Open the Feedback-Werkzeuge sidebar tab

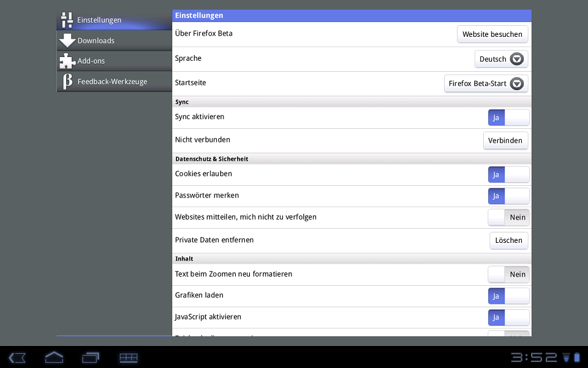point(114,82)
